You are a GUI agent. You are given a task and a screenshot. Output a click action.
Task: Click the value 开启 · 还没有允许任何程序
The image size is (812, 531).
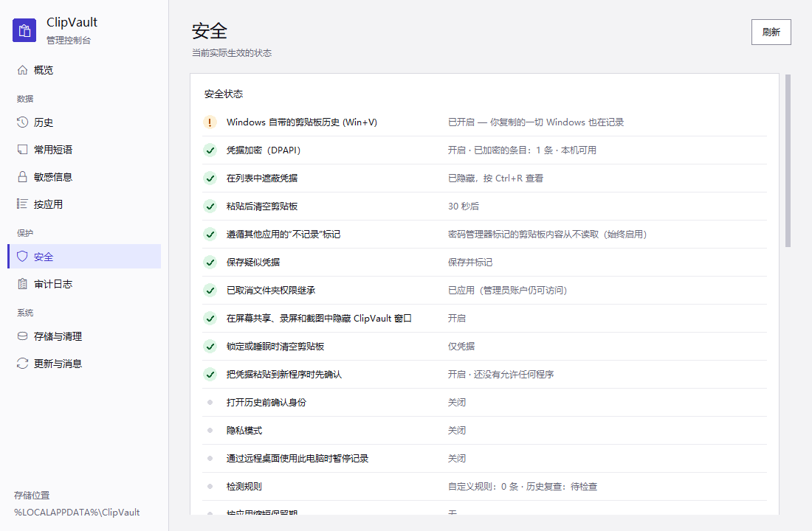(500, 374)
